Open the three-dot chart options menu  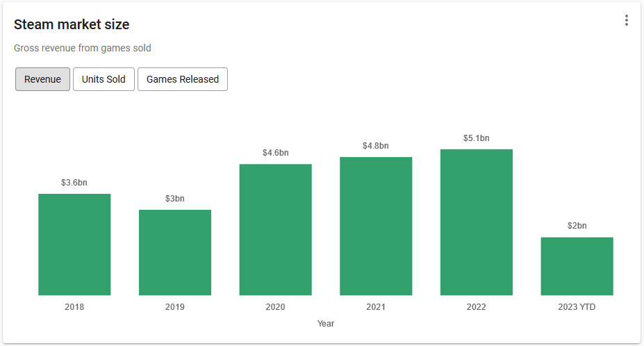(627, 20)
